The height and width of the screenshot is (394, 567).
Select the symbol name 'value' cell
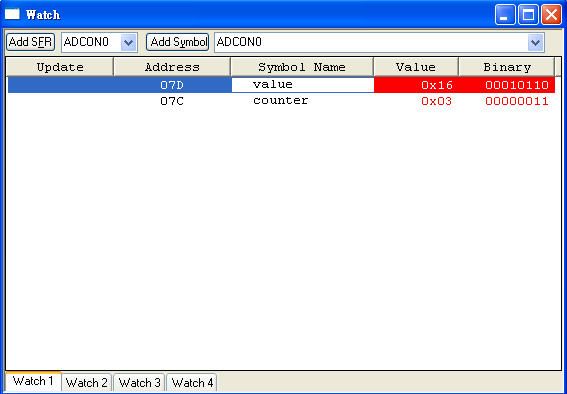tap(303, 85)
